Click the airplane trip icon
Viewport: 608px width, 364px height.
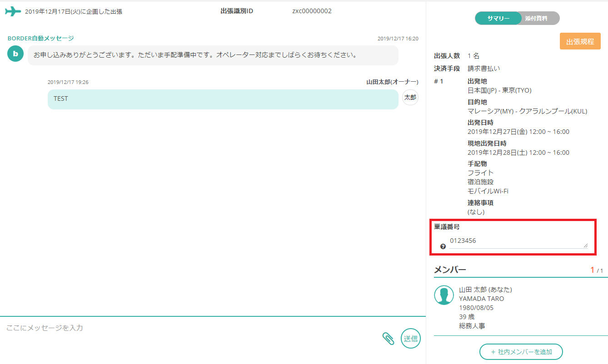tap(13, 11)
